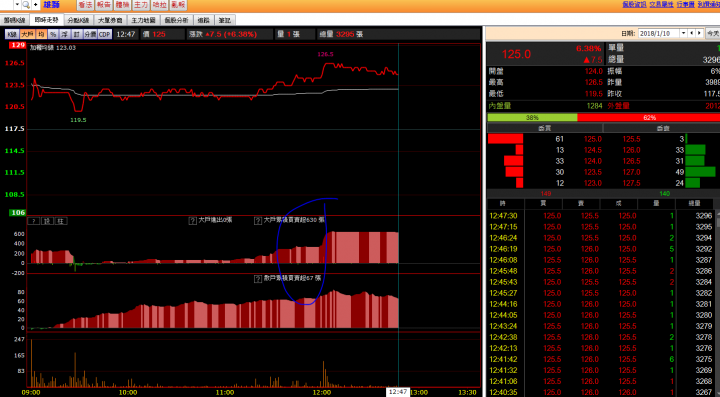
Task: Click the 12:47 time marker on the time axis
Action: click(397, 392)
